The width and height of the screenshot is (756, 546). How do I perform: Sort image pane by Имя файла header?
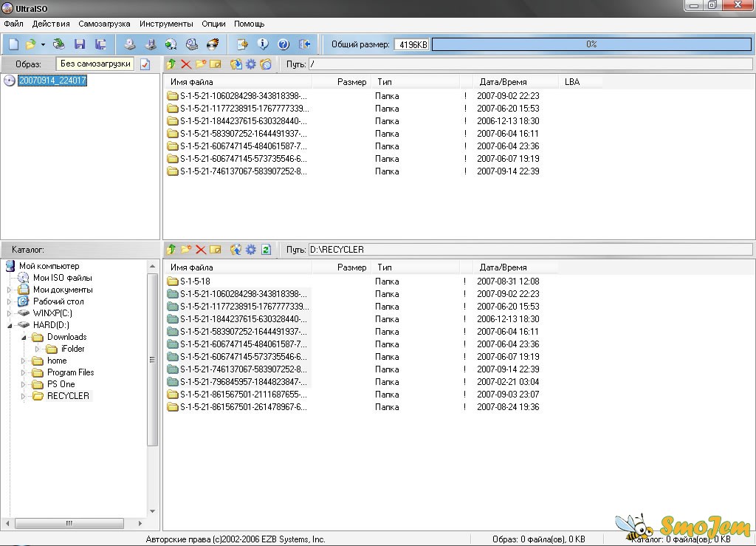click(x=238, y=82)
